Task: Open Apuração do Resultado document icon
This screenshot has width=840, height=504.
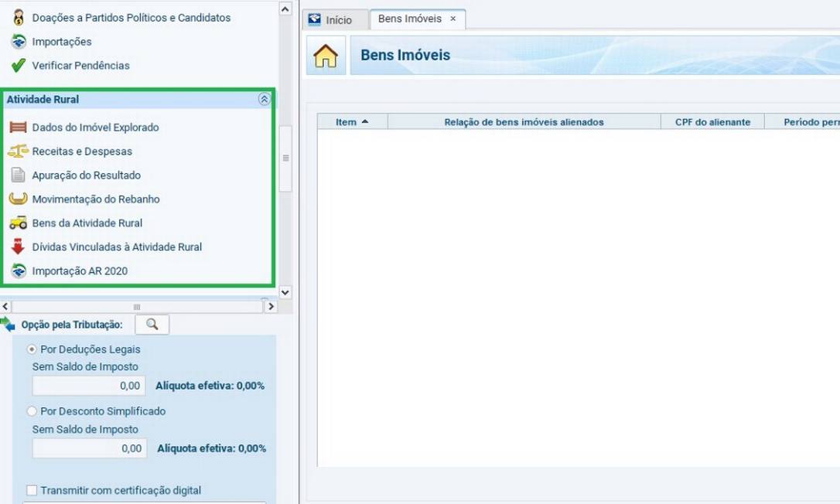Action: click(x=18, y=175)
